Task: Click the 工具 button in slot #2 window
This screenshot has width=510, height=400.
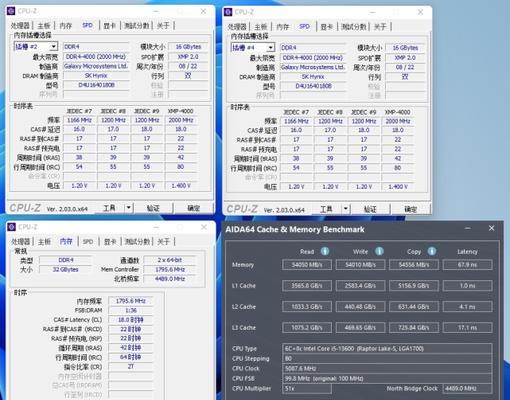Action: 109,208
